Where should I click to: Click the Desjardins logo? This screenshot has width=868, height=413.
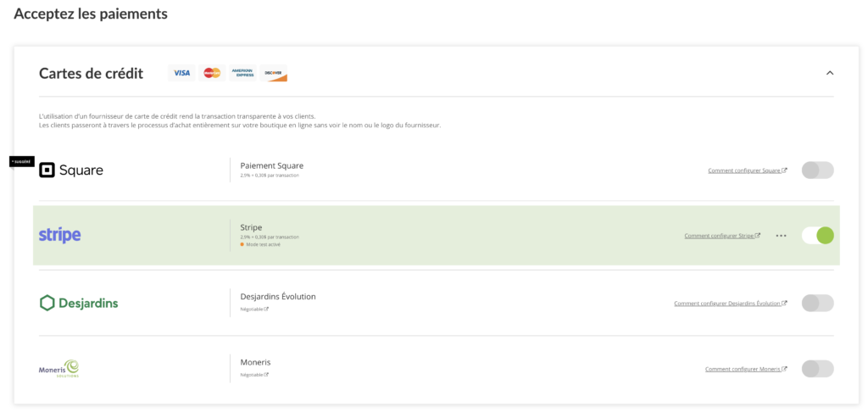point(79,303)
